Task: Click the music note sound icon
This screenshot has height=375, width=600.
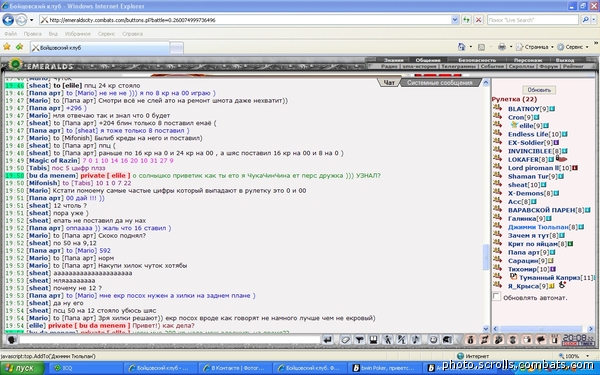Action: coord(416,340)
